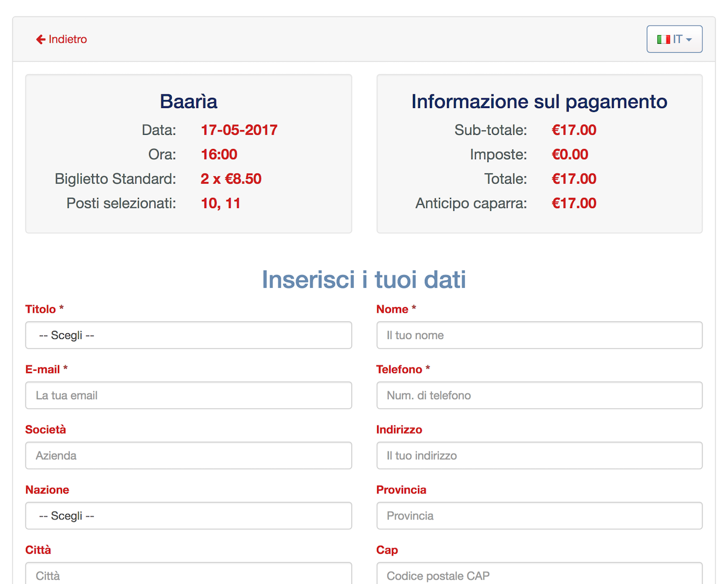Focus the Indirizzo address field

(x=539, y=456)
